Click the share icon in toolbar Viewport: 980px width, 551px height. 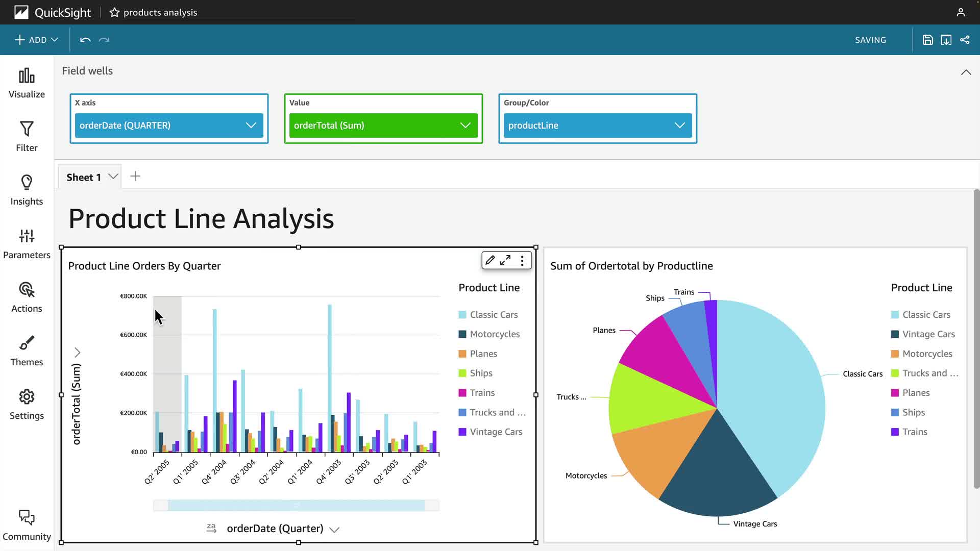[x=965, y=40]
